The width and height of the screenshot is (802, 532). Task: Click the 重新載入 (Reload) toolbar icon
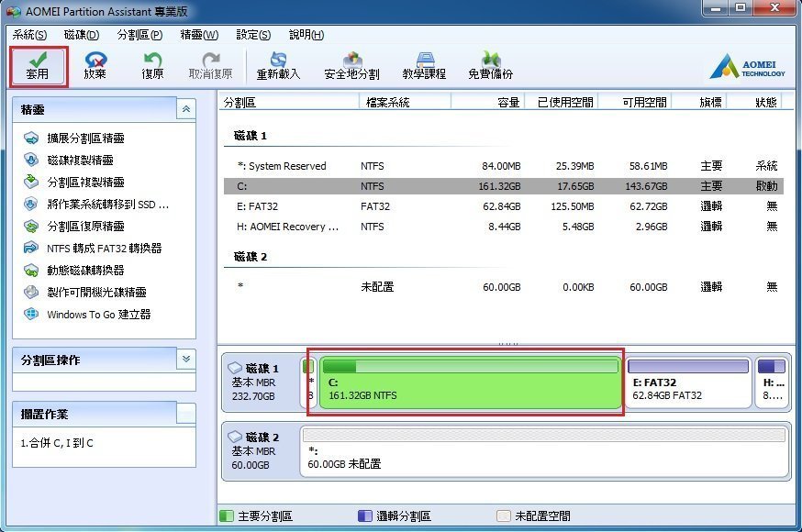(x=278, y=66)
